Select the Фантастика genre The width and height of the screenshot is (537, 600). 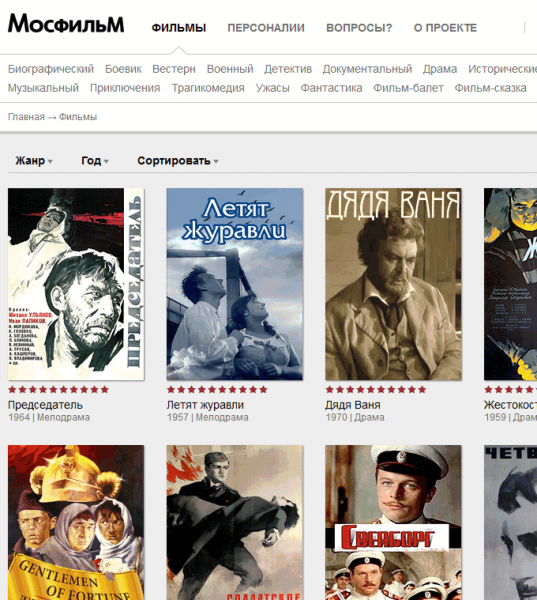[x=331, y=88]
